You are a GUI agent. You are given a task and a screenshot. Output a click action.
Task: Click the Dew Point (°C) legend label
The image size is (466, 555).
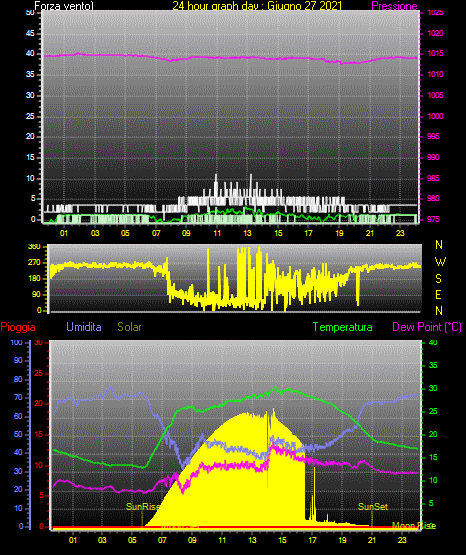(427, 327)
